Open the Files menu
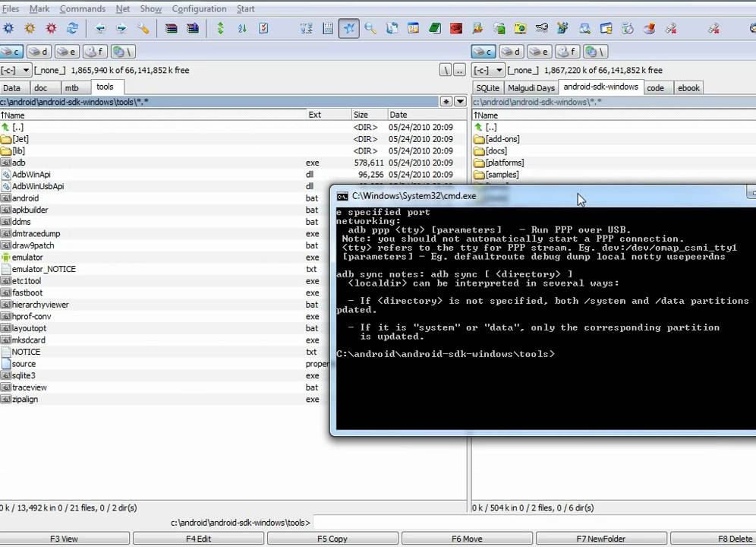The height and width of the screenshot is (547, 756). click(11, 8)
